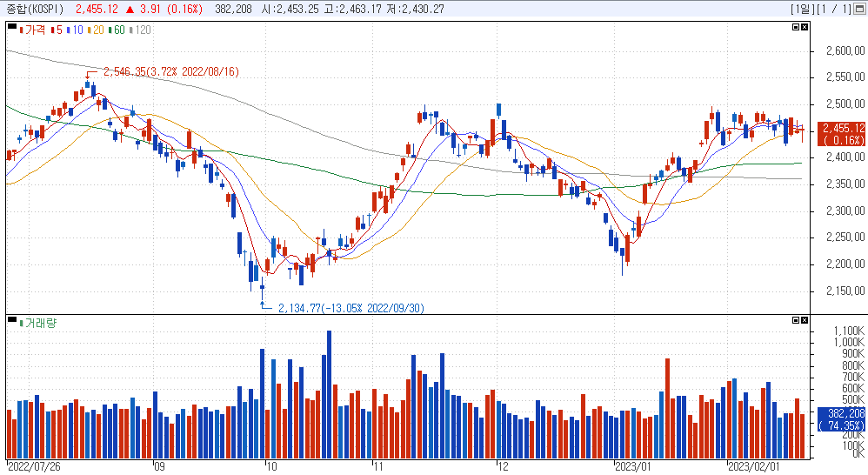
Task: Click the low price 저:2,430.27
Action: click(x=415, y=9)
